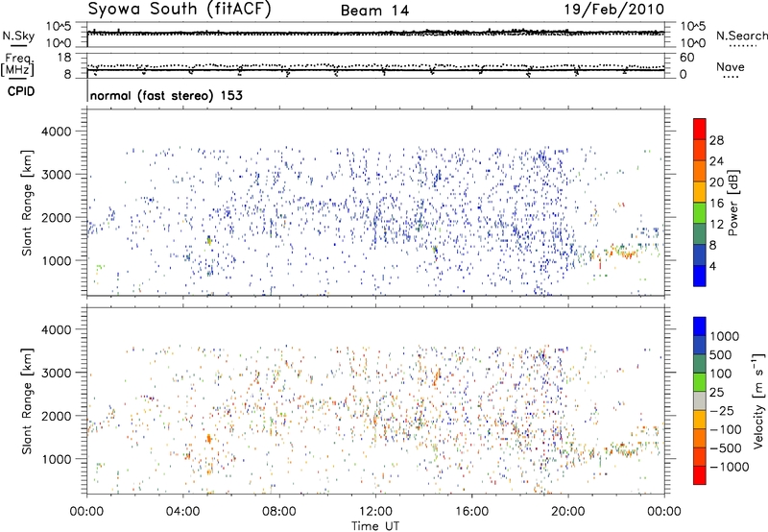Click the velocity colorbar red bottom segment
The width and height of the screenshot is (768, 532).
[700, 475]
